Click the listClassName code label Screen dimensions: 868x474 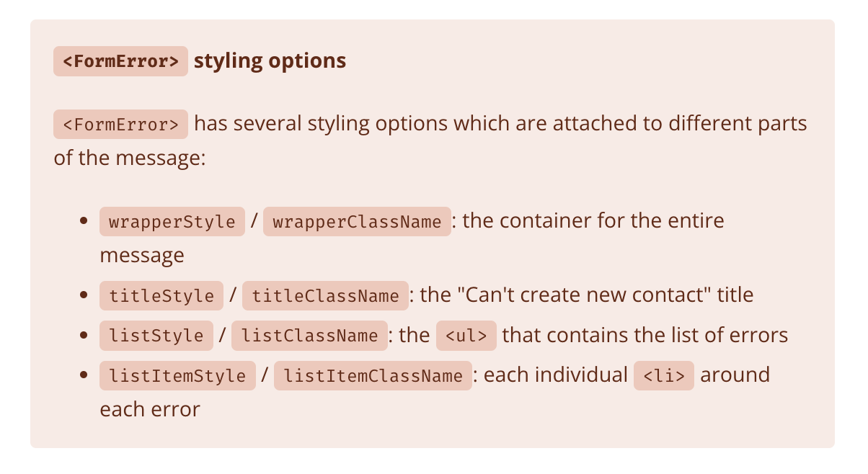coord(310,336)
